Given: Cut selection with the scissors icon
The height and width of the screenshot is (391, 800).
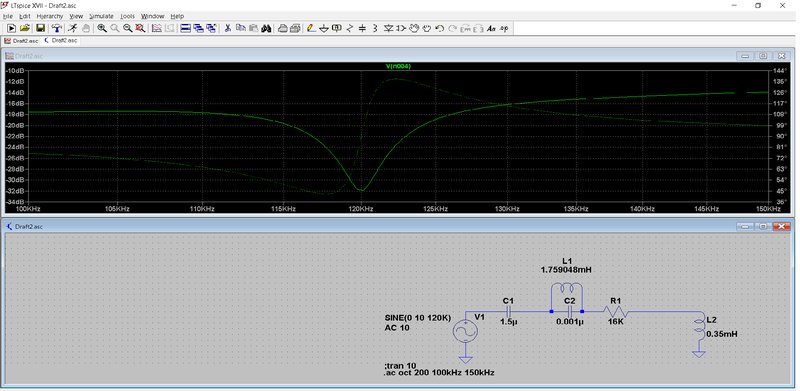Looking at the screenshot, I should pyautogui.click(x=228, y=28).
